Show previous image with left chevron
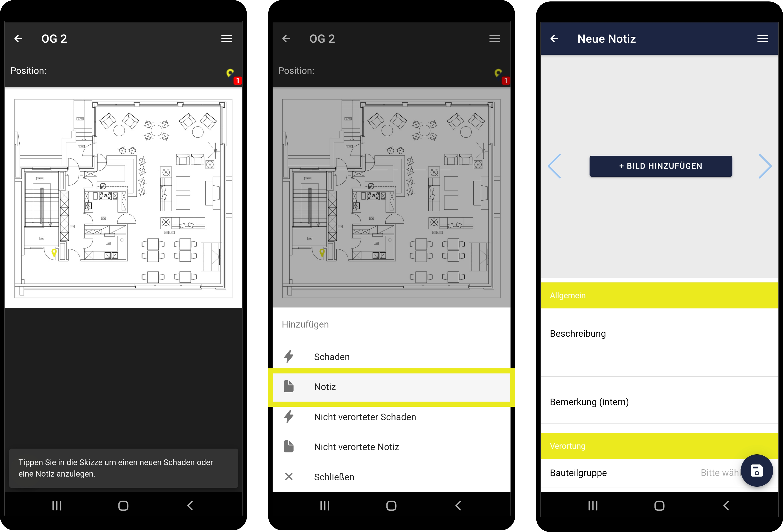This screenshot has height=532, width=783. click(x=555, y=166)
